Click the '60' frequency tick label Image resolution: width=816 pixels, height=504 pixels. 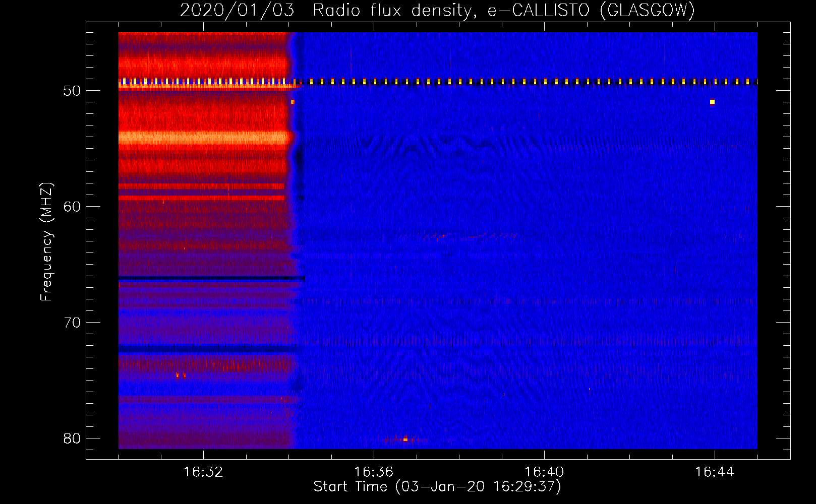tap(72, 207)
